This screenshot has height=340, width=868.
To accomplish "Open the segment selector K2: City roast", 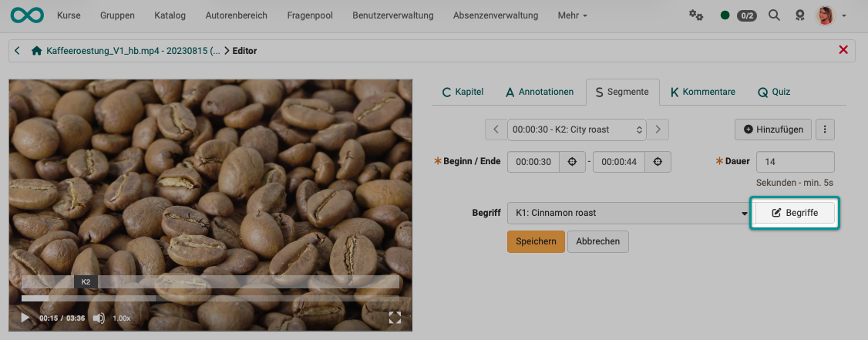I will (577, 130).
